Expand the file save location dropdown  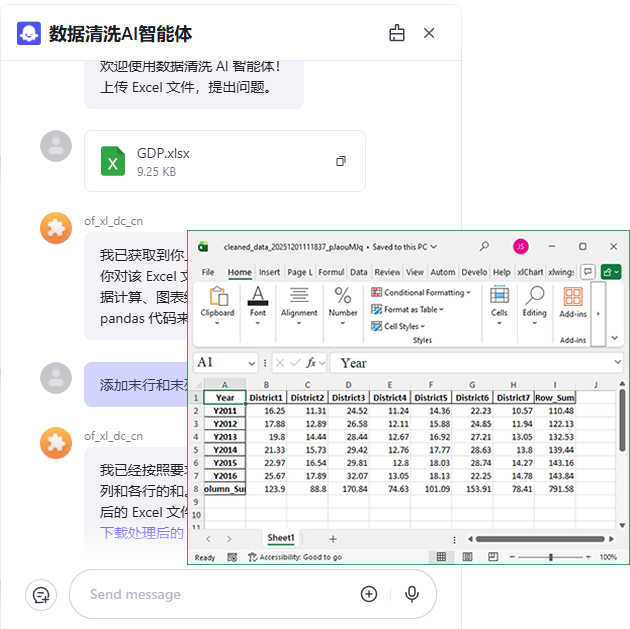[x=434, y=247]
